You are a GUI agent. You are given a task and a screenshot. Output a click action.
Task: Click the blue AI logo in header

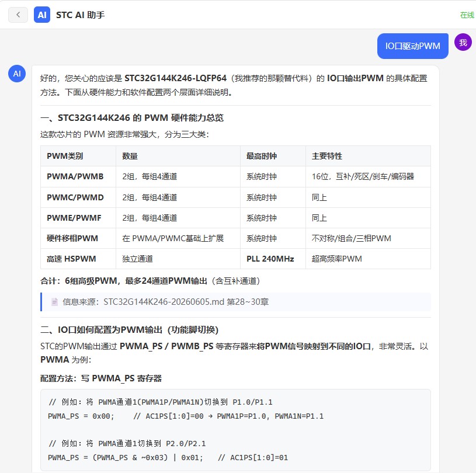click(x=42, y=15)
